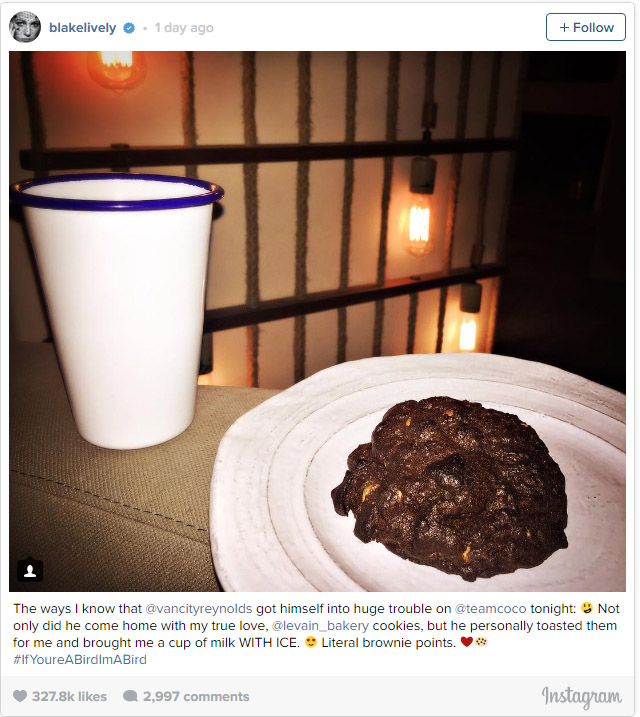This screenshot has width=640, height=717.
Task: Open the @levain_bakery mention
Action: [x=320, y=626]
